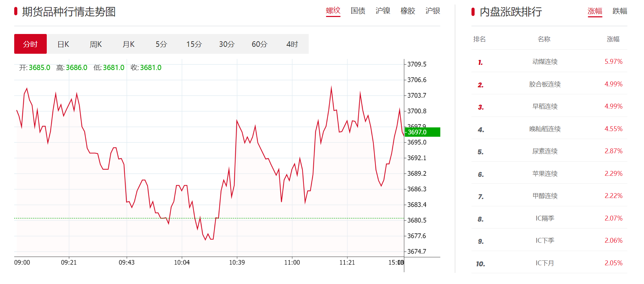This screenshot has height=284, width=644.
Task: Click the closing price 收: 3681.0
Action: [146, 68]
